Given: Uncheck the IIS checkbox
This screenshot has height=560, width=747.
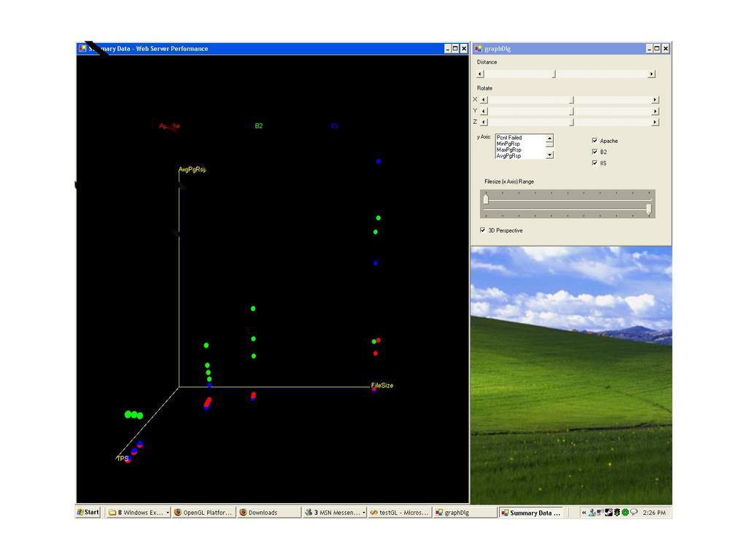Looking at the screenshot, I should click(x=595, y=163).
